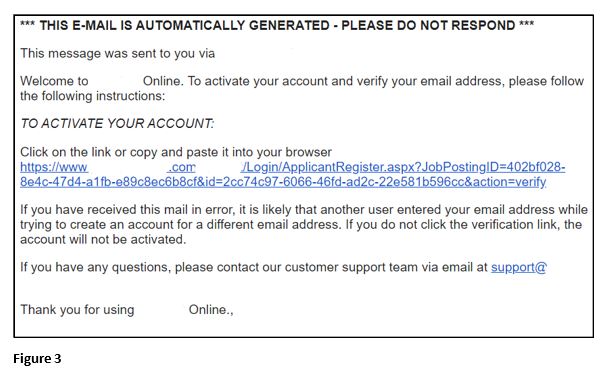Open the support@ email link
The image size is (613, 375).
tap(518, 267)
